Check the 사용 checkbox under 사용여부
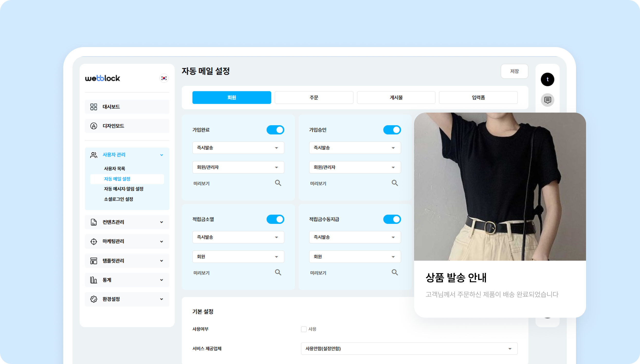This screenshot has height=364, width=640. click(x=304, y=329)
